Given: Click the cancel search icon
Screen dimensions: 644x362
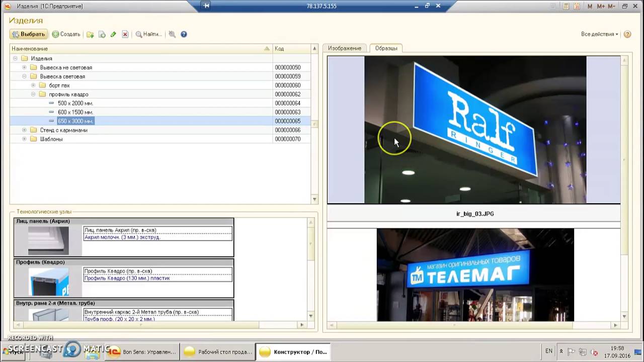Looking at the screenshot, I should (172, 34).
